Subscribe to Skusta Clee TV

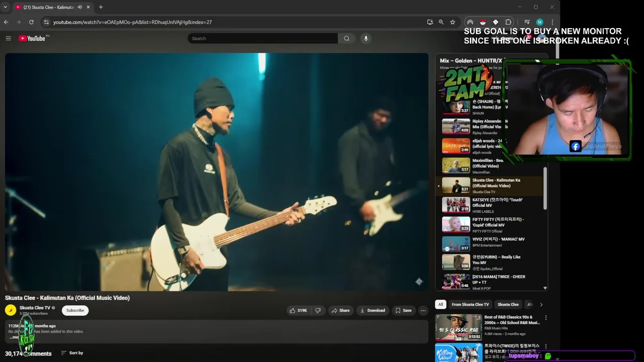pos(75,311)
